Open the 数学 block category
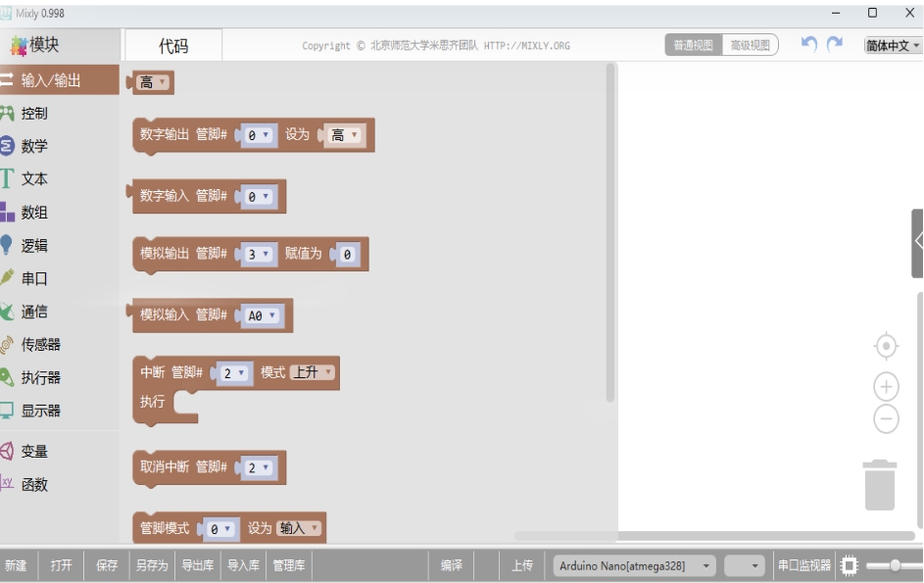924x583 pixels. (34, 146)
